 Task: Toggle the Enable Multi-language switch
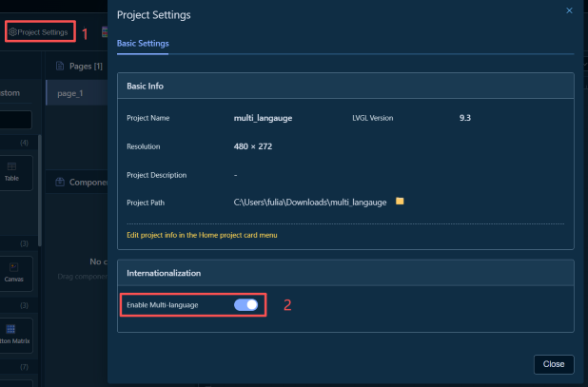pyautogui.click(x=245, y=304)
